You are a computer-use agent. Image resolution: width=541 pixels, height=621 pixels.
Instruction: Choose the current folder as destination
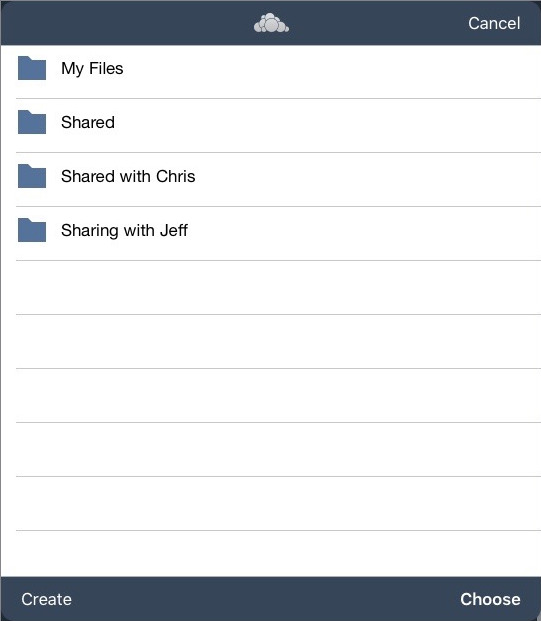coord(490,599)
